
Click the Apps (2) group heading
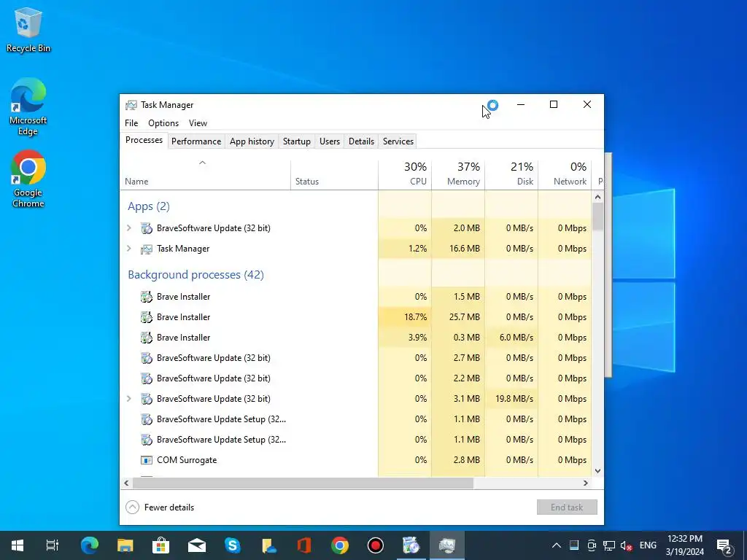coord(149,206)
